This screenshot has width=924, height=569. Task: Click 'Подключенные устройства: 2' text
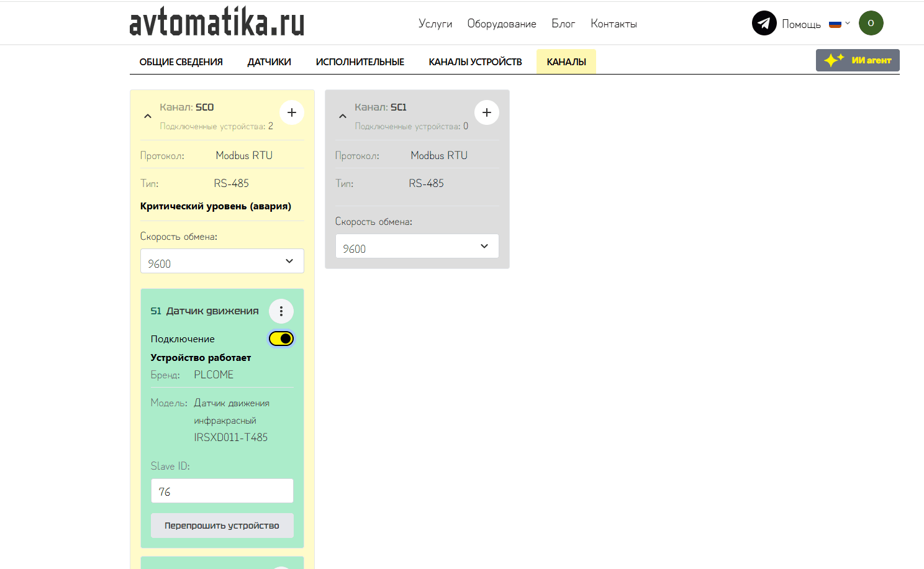point(216,126)
